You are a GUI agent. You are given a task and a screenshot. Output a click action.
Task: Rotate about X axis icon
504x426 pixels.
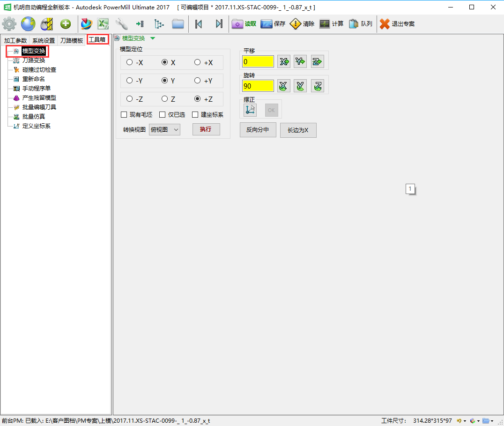point(284,86)
